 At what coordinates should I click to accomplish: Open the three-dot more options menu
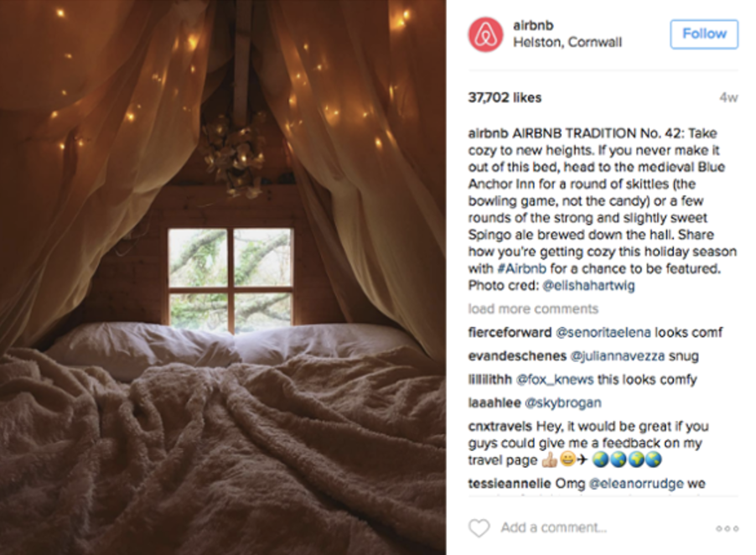(x=727, y=528)
